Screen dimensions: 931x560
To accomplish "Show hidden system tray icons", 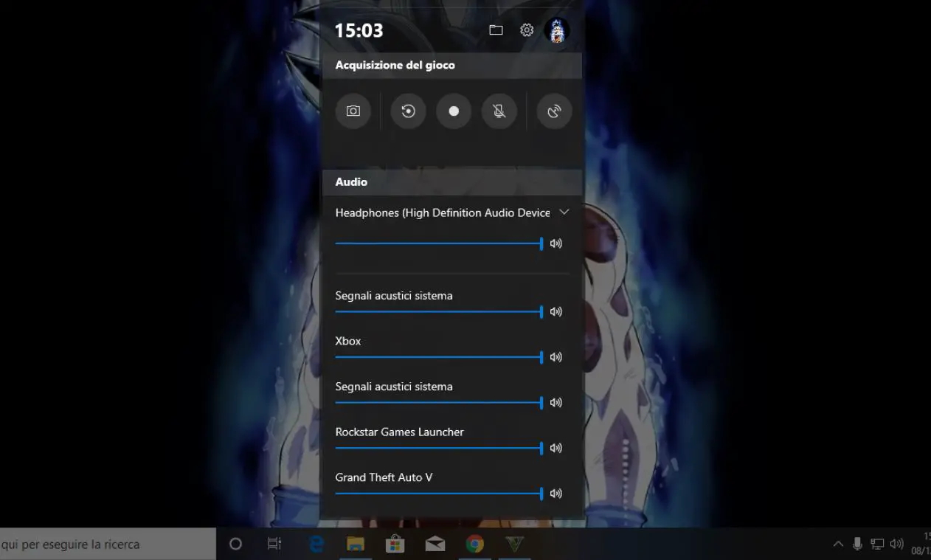I will [x=838, y=545].
